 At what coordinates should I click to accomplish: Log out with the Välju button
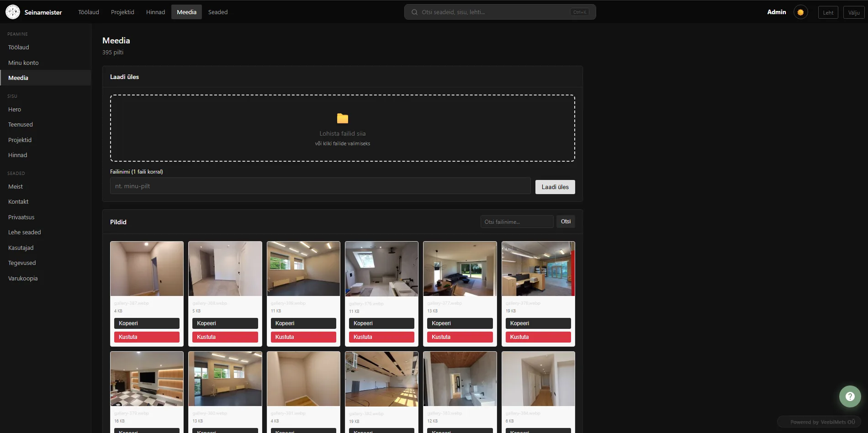pyautogui.click(x=853, y=13)
